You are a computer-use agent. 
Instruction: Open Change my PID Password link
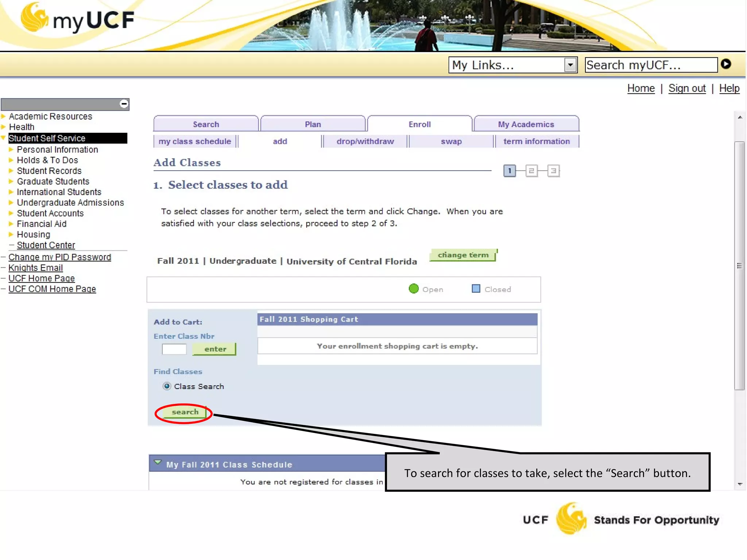pyautogui.click(x=60, y=257)
